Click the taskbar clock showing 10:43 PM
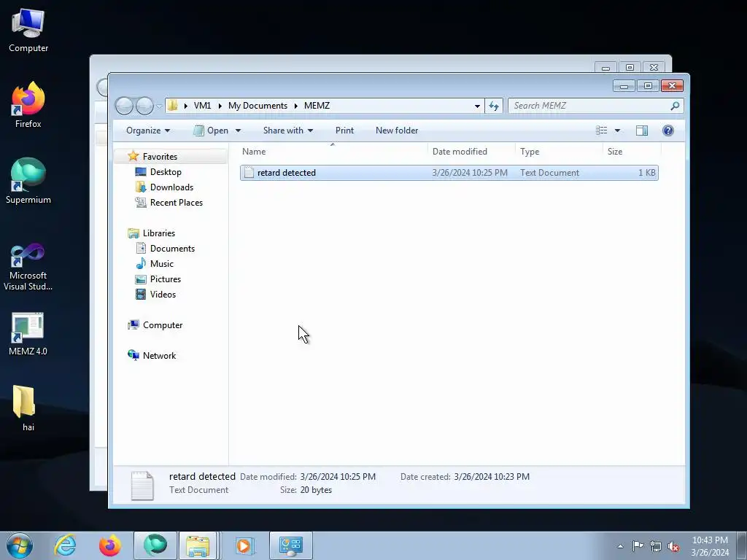This screenshot has height=560, width=747. pyautogui.click(x=710, y=546)
